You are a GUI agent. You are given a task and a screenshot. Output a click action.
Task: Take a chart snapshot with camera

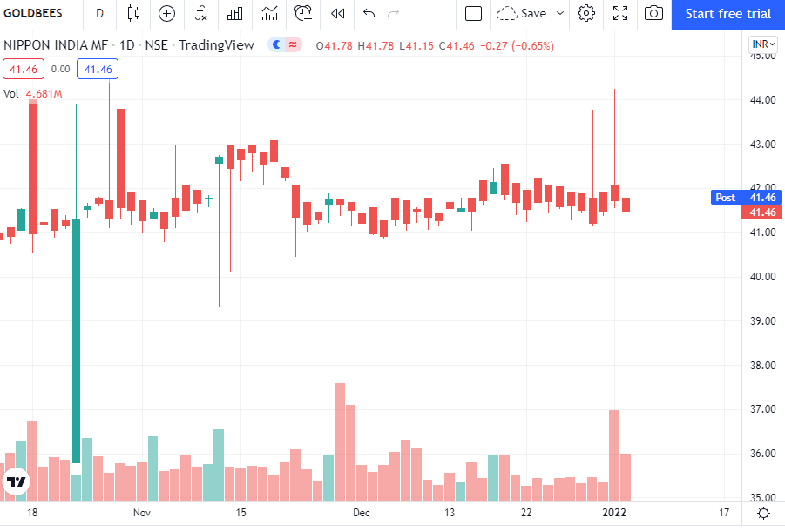pos(653,13)
